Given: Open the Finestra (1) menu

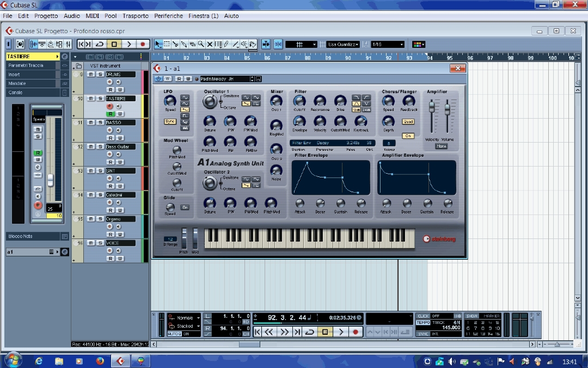Looking at the screenshot, I should 203,16.
